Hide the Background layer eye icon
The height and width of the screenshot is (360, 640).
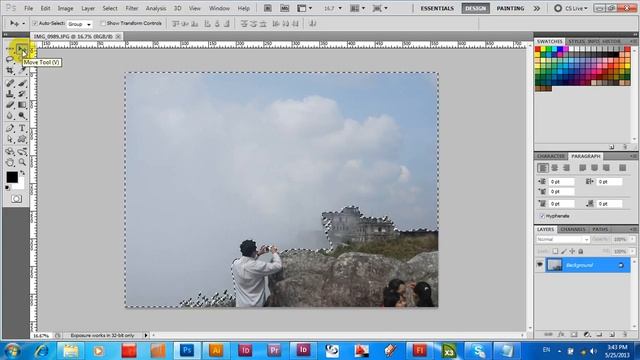click(x=540, y=265)
